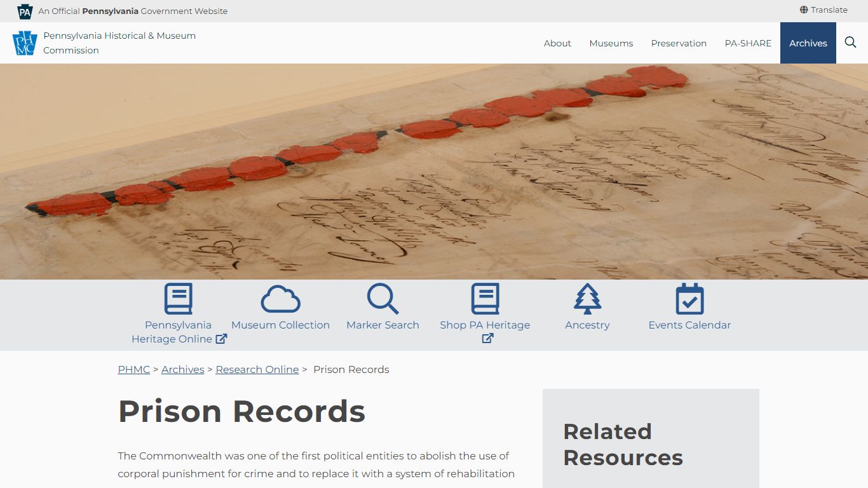868x488 pixels.
Task: Open the Museums navigation menu
Action: coord(611,43)
